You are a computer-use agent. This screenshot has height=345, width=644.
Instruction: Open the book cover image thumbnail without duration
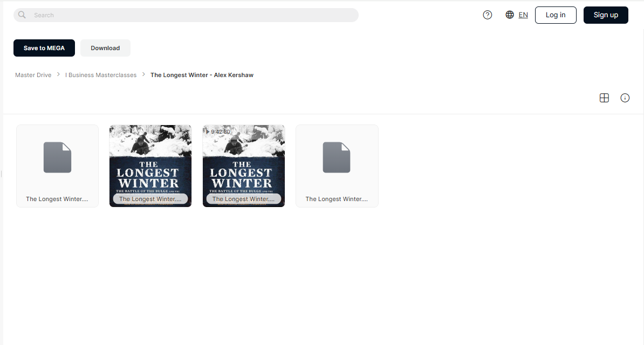click(150, 166)
